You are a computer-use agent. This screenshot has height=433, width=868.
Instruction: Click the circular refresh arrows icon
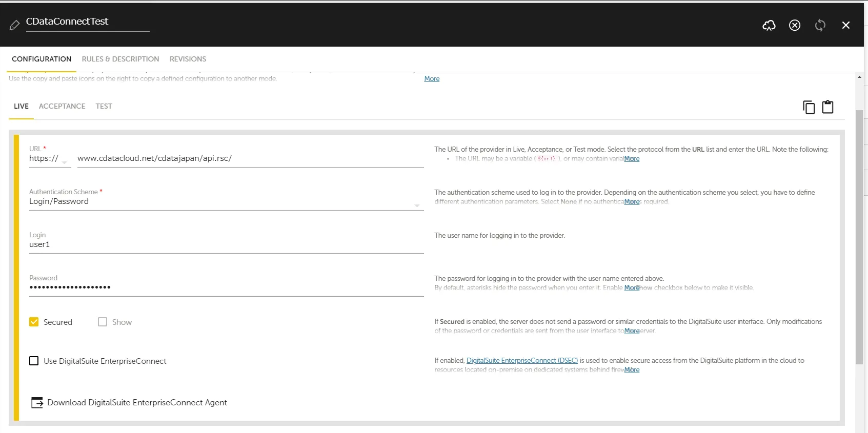point(820,25)
